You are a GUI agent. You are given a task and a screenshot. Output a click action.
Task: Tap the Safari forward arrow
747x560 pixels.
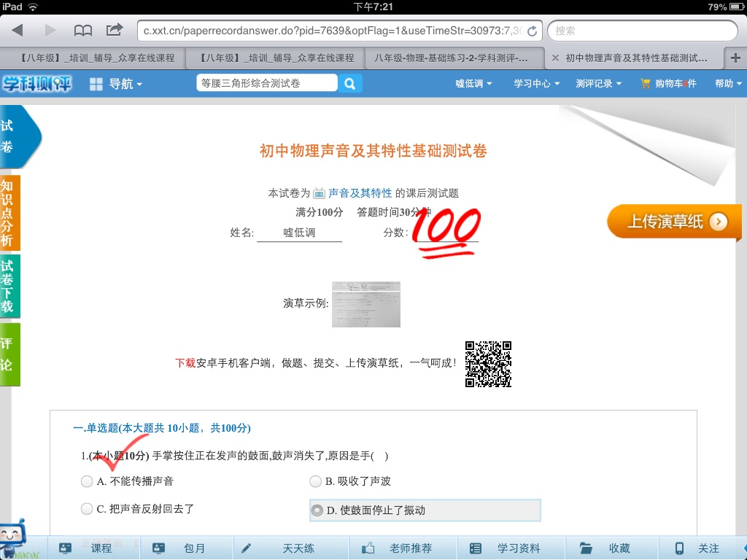click(50, 31)
